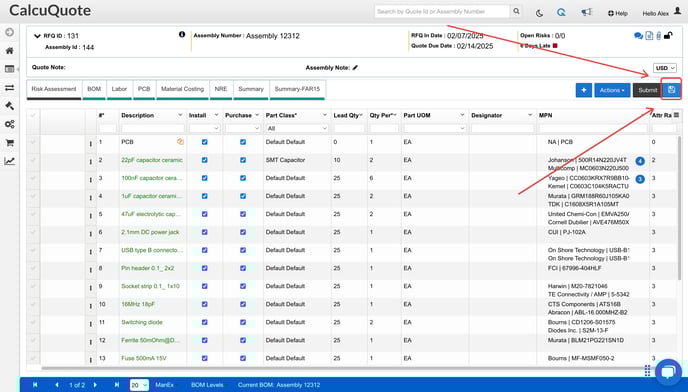This screenshot has height=392, width=688.
Task: Click the search magnifier icon
Action: 516,11
